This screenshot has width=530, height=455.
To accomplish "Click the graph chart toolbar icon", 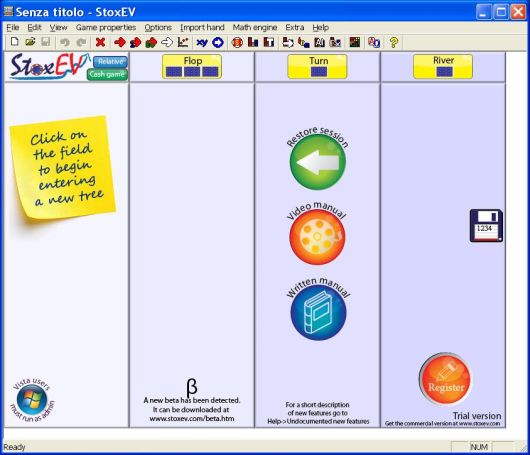I will click(183, 42).
